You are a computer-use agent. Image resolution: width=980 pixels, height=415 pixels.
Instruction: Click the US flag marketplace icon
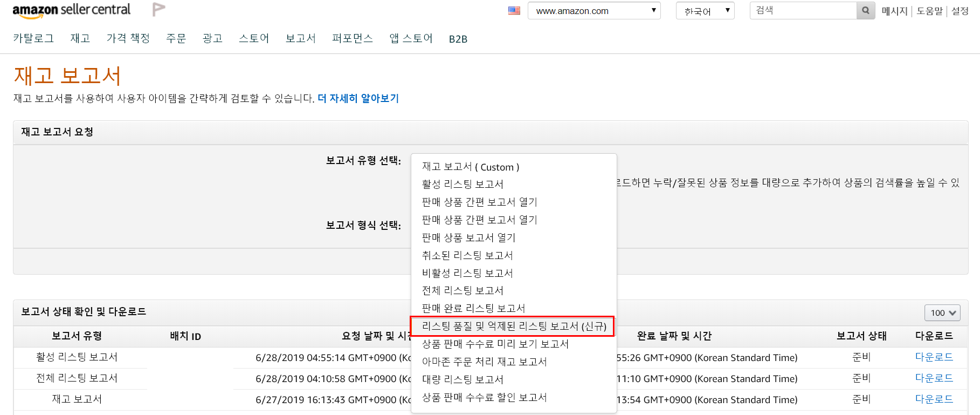(514, 11)
